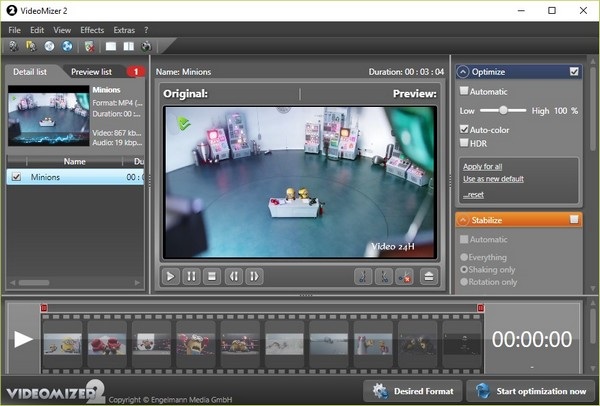Viewport: 600px width, 406px height.
Task: Click the large timeline play arrow
Action: click(x=23, y=339)
